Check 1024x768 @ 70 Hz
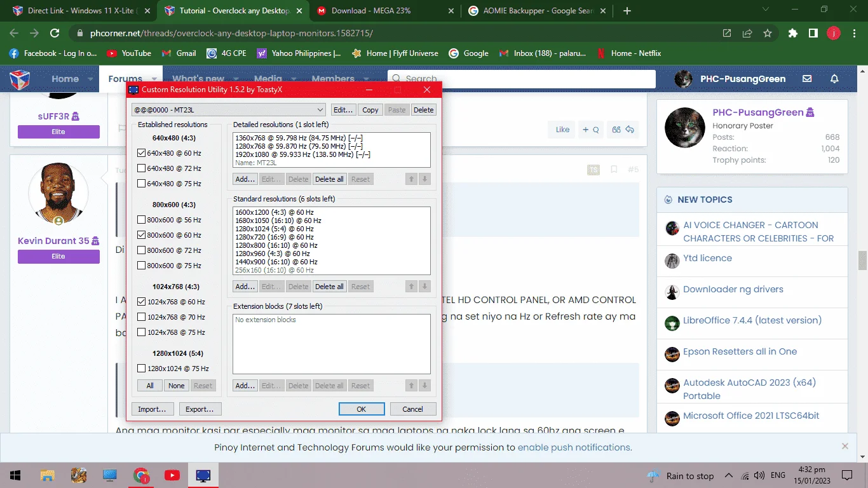 pos(141,317)
